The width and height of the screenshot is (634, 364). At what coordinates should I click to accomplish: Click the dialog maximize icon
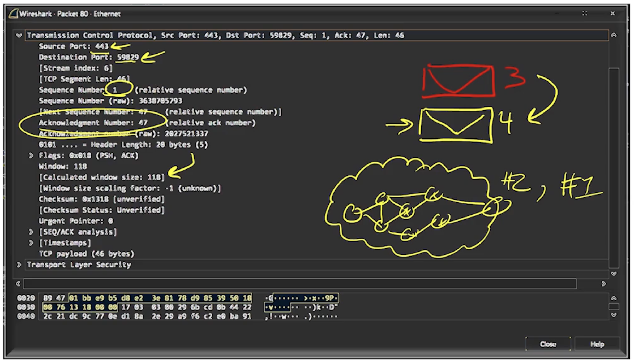point(585,13)
